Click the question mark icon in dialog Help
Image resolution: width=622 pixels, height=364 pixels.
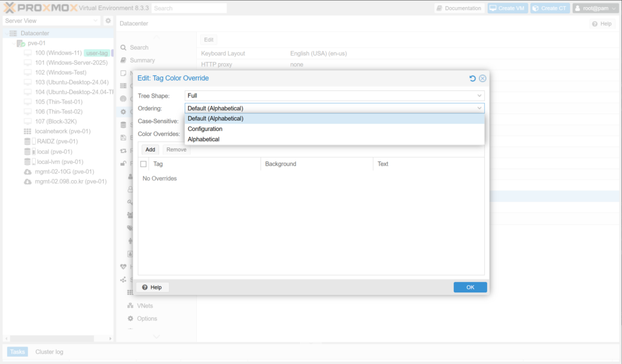point(145,287)
